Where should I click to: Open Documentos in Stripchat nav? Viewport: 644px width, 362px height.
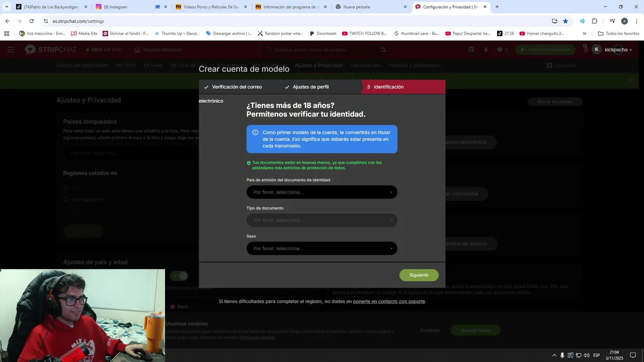[366, 65]
